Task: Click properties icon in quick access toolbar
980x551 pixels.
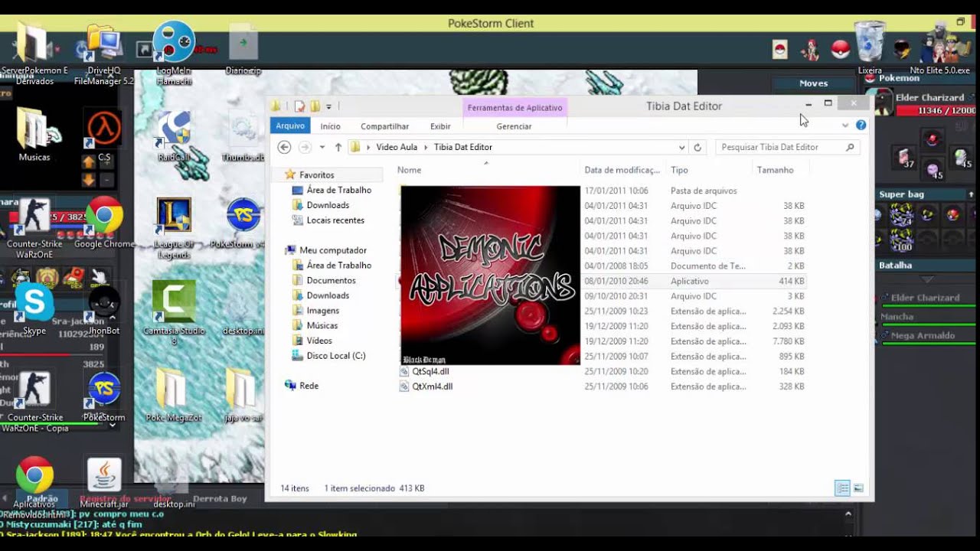Action: tap(299, 106)
